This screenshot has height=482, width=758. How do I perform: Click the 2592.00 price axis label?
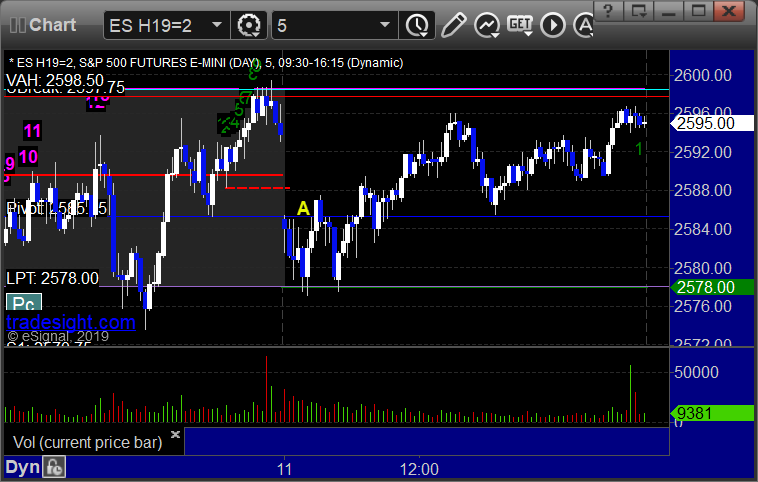(x=702, y=152)
